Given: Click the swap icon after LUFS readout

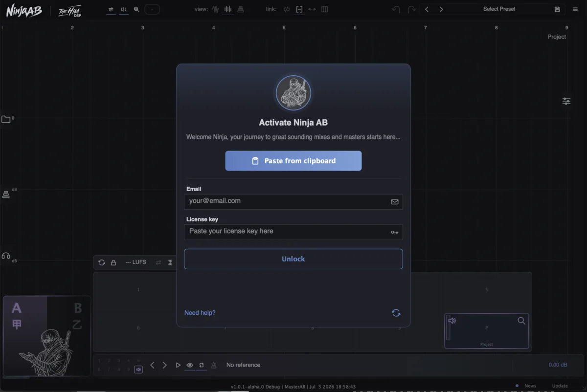Looking at the screenshot, I should [x=158, y=262].
